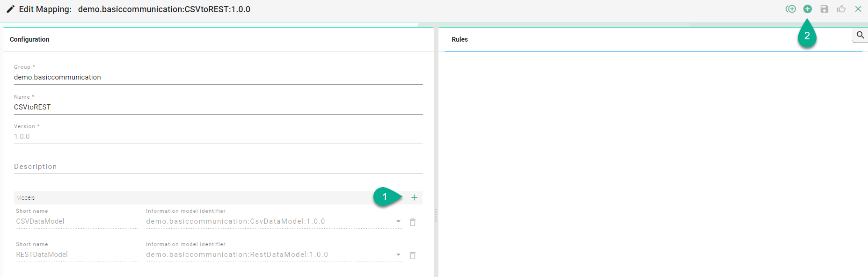Viewport: 868px width, 277px height.
Task: Click the Group field with demo.basiccommunication
Action: click(x=219, y=77)
